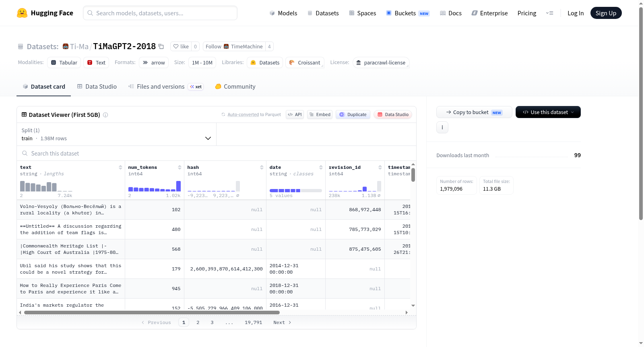Click the info icon beside Dataset Viewer
The width and height of the screenshot is (644, 347).
point(105,115)
